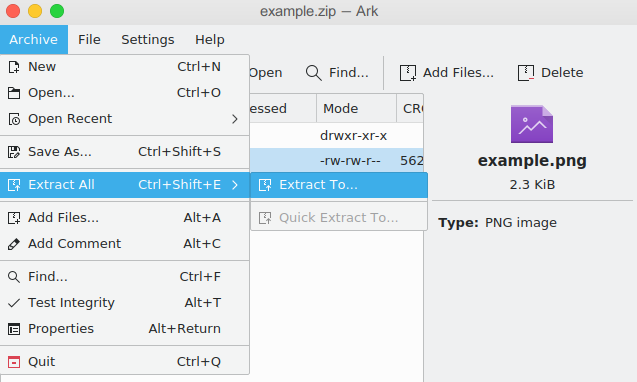
Task: Click the toolbar Find... button label
Action: (349, 73)
